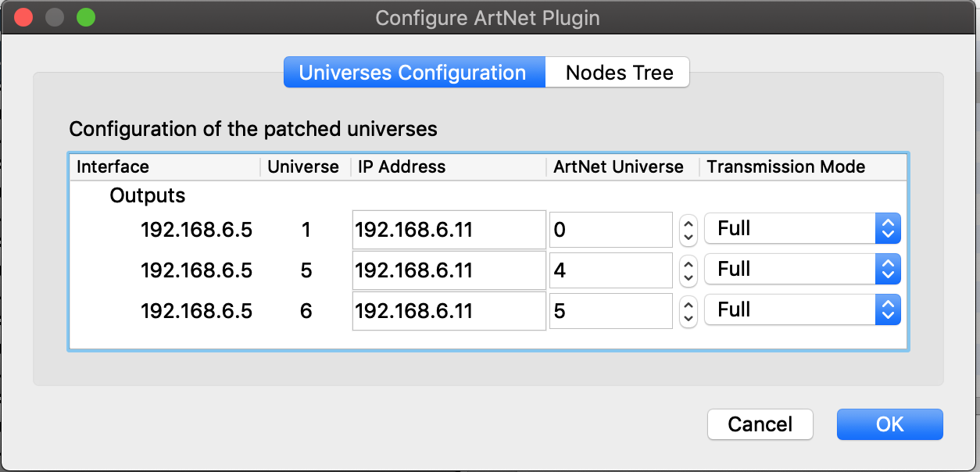This screenshot has height=472, width=980.
Task: Open Transmission Mode dropdown for universe 5
Action: 803,270
